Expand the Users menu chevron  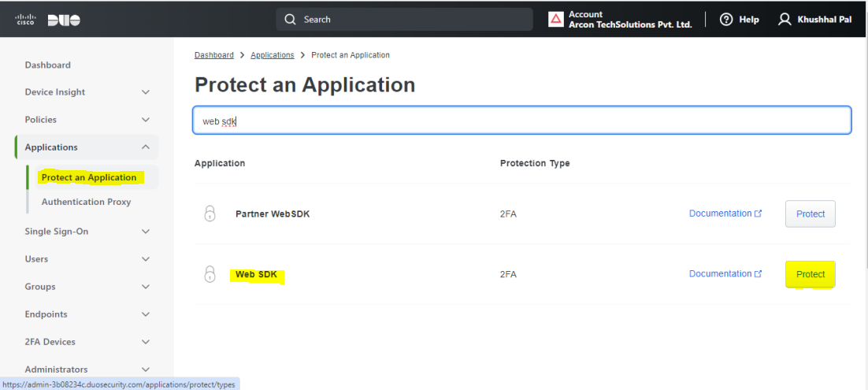146,258
